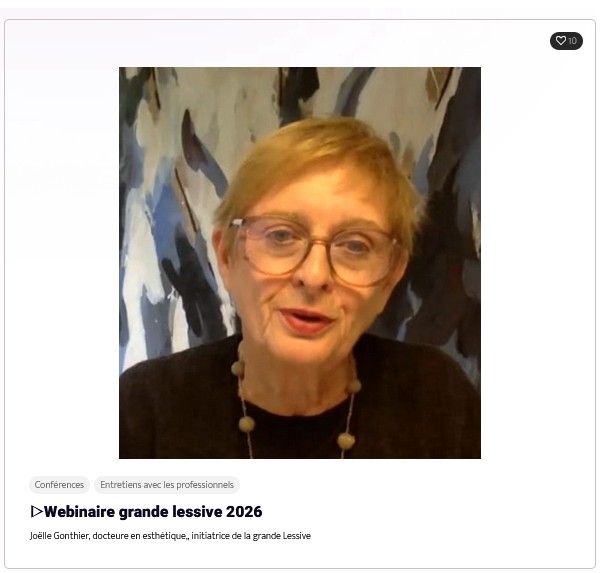Click the heart icon to like the webinar
The width and height of the screenshot is (605, 573).
560,41
